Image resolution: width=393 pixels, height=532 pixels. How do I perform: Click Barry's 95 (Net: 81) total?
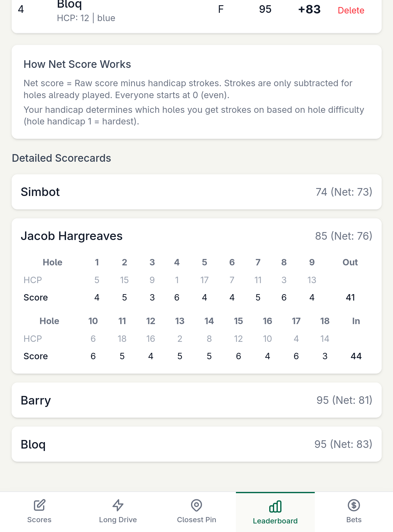coord(344,400)
